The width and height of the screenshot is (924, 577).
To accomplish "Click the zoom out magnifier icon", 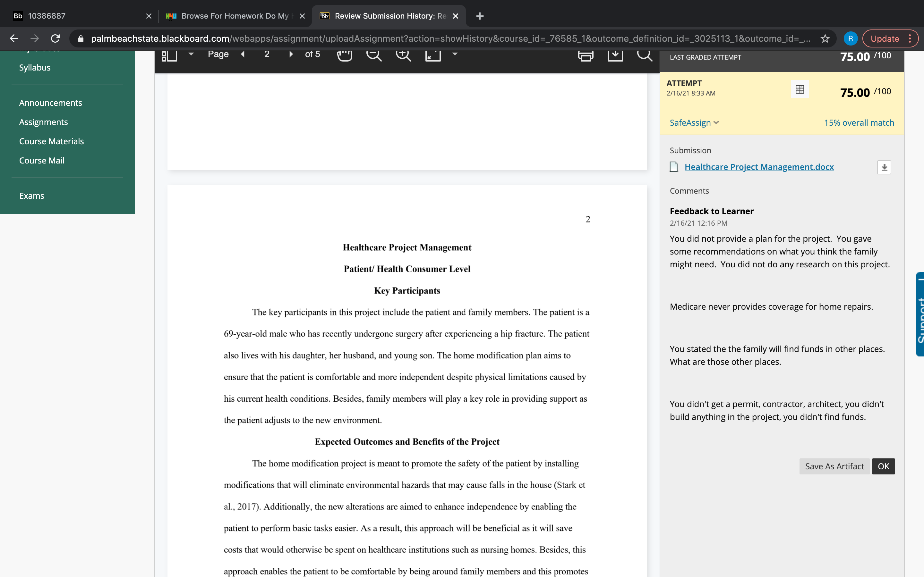I will tap(373, 55).
